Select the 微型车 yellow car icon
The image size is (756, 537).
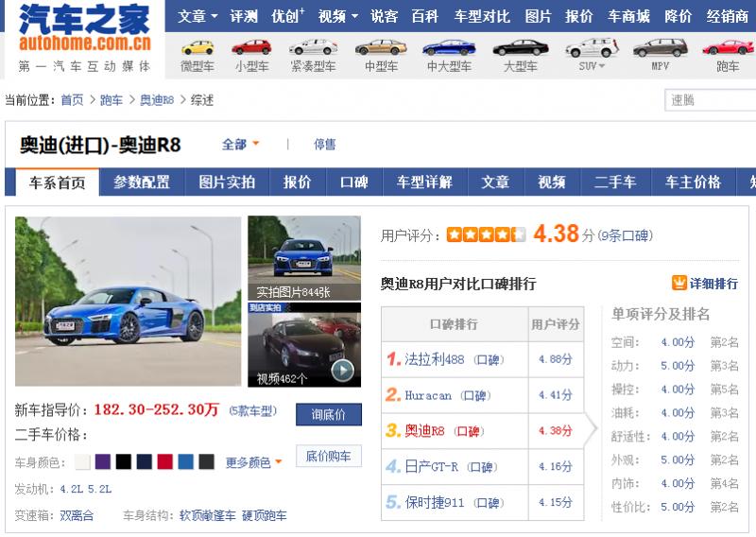coord(198,48)
